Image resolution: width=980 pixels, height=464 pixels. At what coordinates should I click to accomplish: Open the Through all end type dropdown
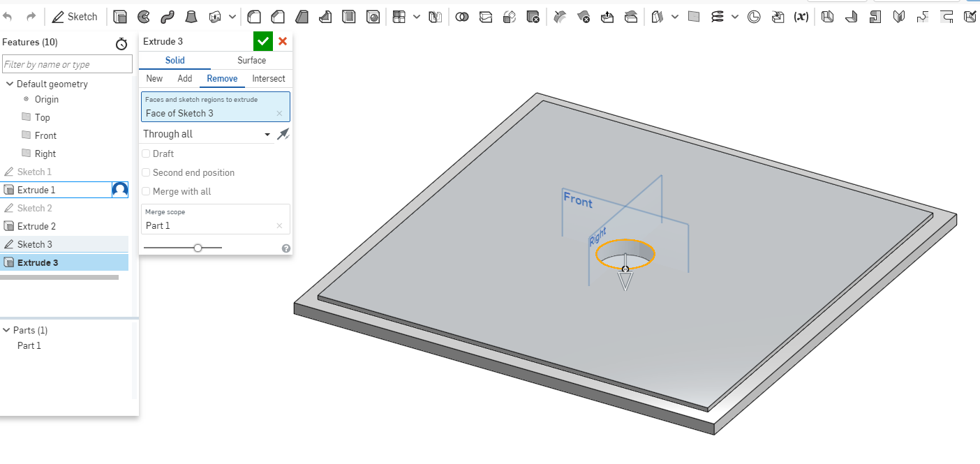pos(207,134)
